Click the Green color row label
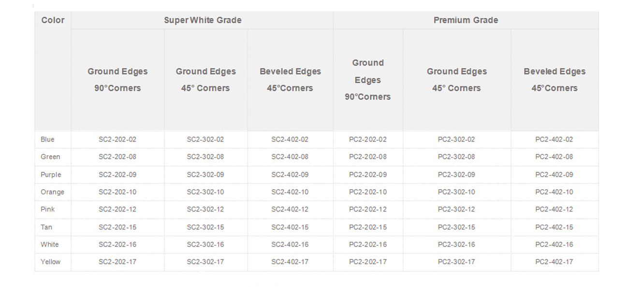644x287 pixels. [x=50, y=157]
